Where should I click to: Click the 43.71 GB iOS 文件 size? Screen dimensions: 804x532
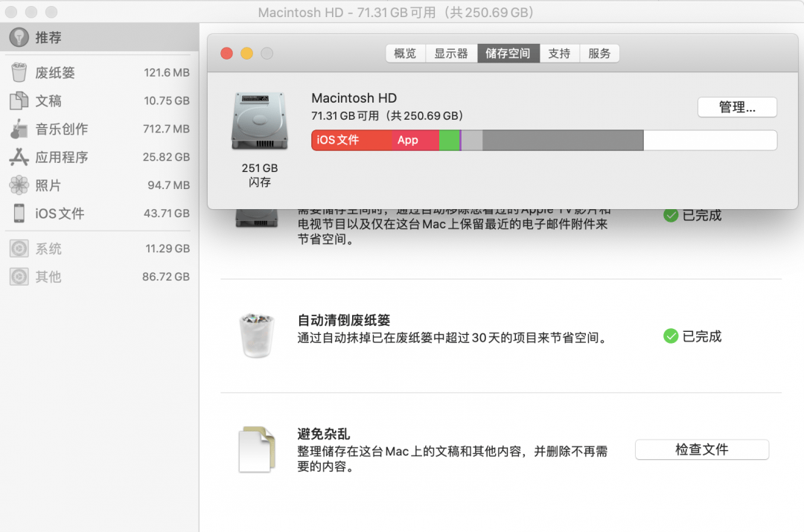tap(167, 214)
